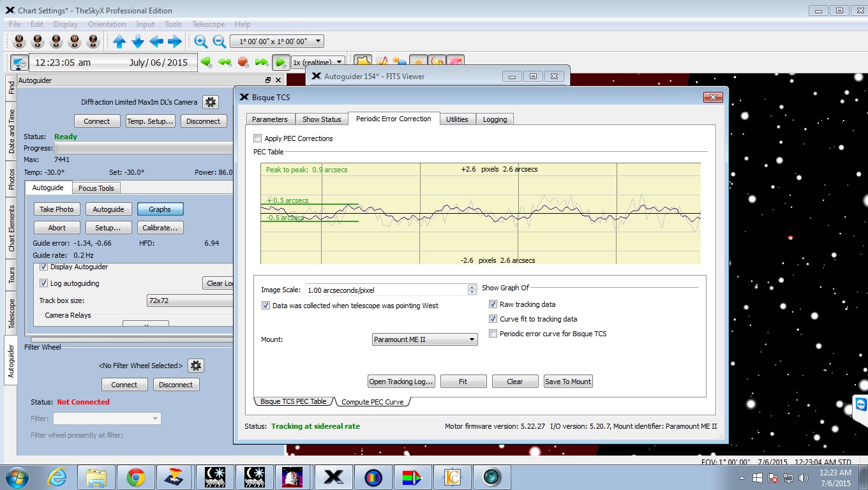The image size is (868, 490).
Task: Click the zoom out magnifier icon
Action: pos(219,41)
